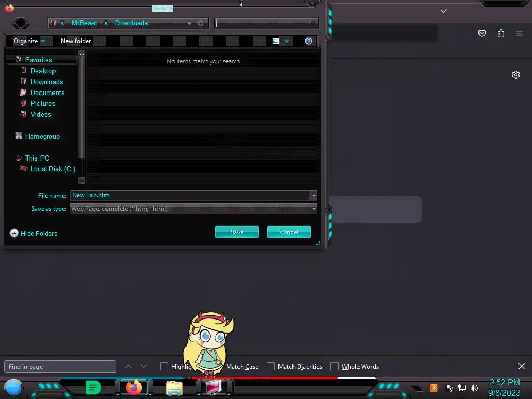
Task: Open File Explorer from taskbar
Action: click(175, 388)
